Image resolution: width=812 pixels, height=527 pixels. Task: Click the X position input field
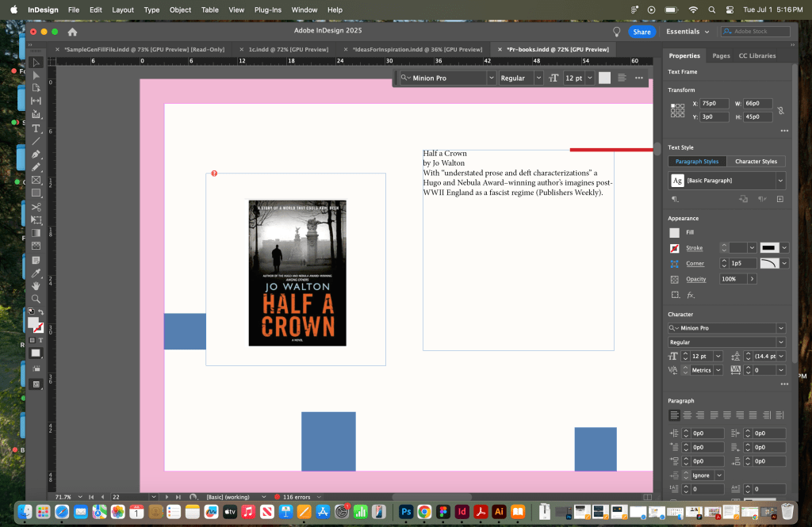pos(713,103)
